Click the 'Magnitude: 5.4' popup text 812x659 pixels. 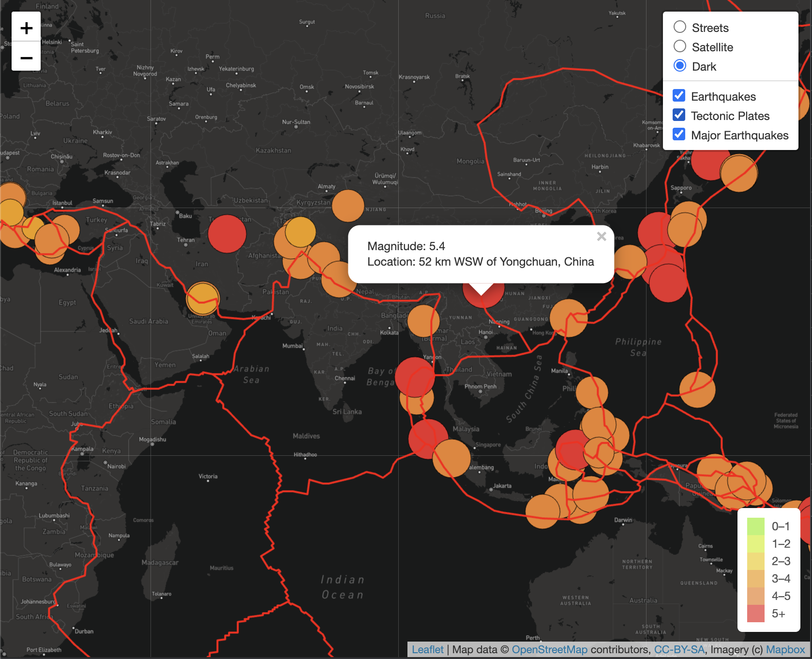(406, 246)
